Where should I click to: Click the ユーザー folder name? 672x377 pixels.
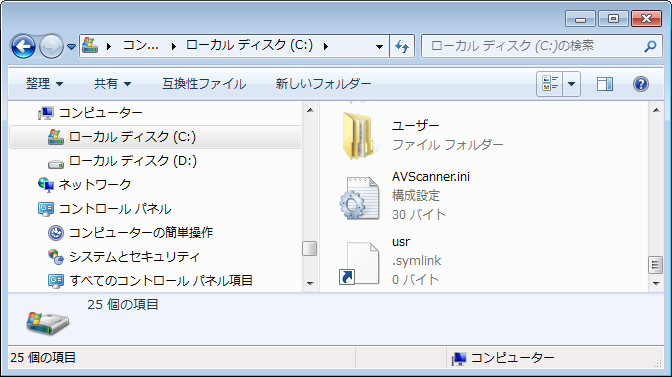[415, 126]
